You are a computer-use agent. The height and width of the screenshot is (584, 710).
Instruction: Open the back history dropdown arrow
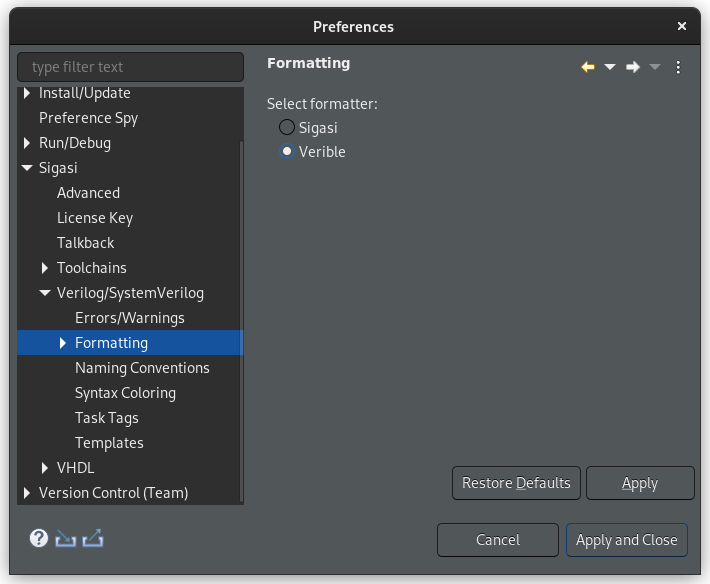(609, 67)
